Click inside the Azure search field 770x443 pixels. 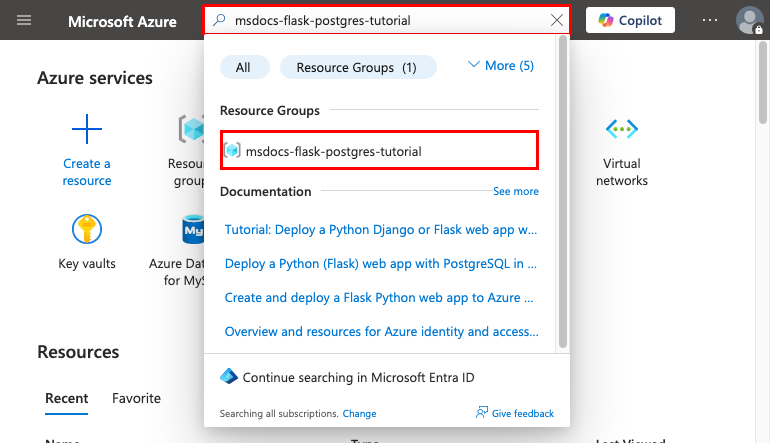pos(380,20)
